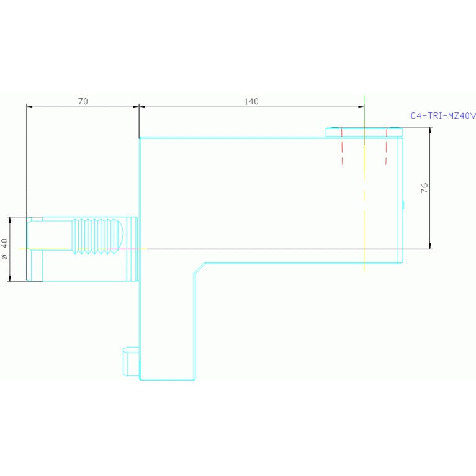Click the vertical 76 dimension value
476x476 pixels.
(x=424, y=188)
